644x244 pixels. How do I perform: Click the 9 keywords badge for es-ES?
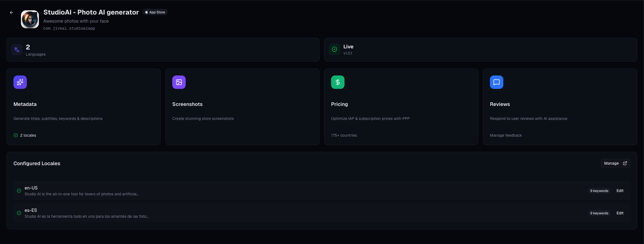(x=599, y=213)
